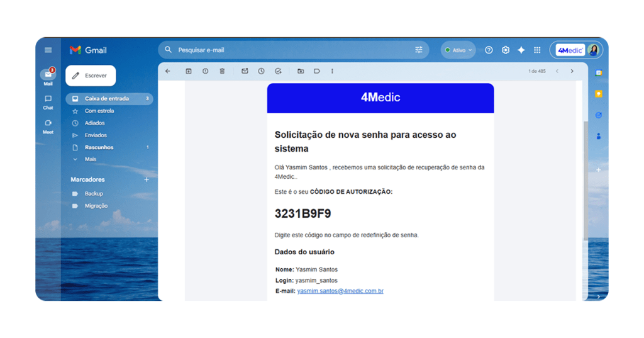
Task: Open more actions three-dot menu
Action: 332,71
